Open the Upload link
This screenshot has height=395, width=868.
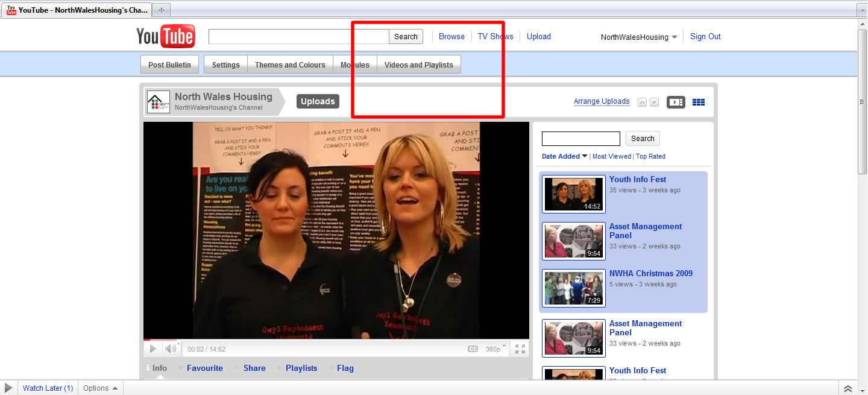pyautogui.click(x=539, y=36)
